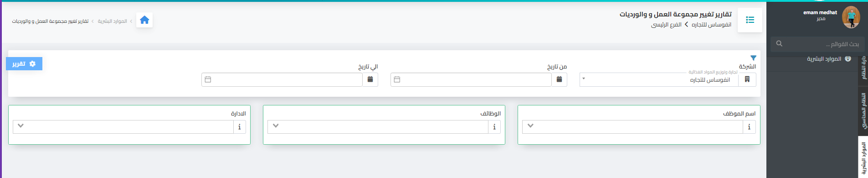The image size is (868, 178).
Task: Open 'الموارد البشرية' breadcrumb link
Action: click(112, 21)
